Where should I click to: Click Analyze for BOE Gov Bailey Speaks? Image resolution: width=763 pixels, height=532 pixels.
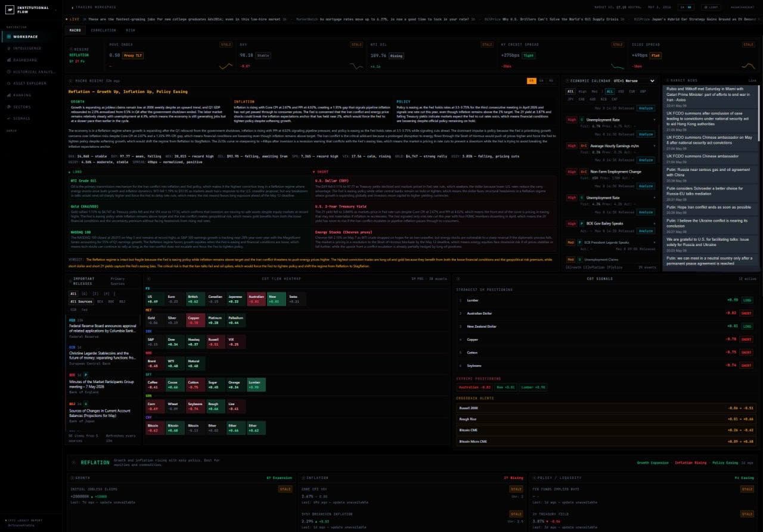646,231
